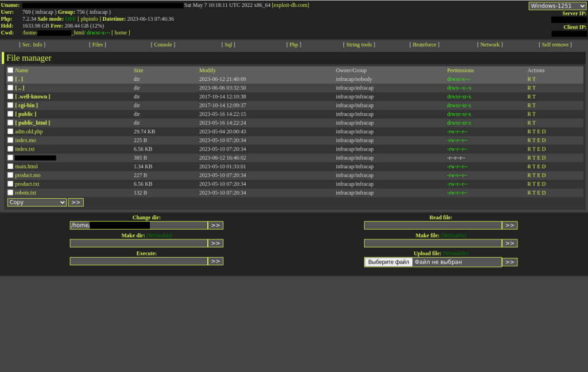588x372 pixels.
Task: Open the index.txt file
Action: (25, 149)
